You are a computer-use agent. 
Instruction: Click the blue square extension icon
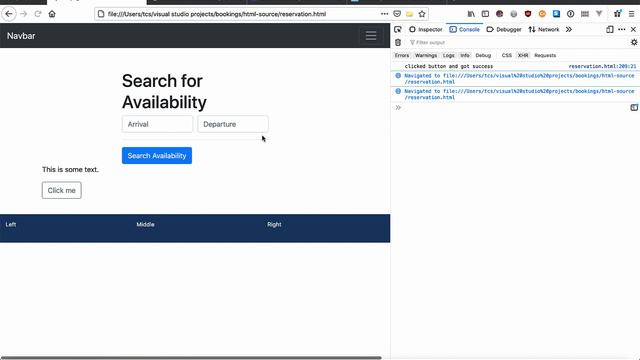pyautogui.click(x=556, y=14)
